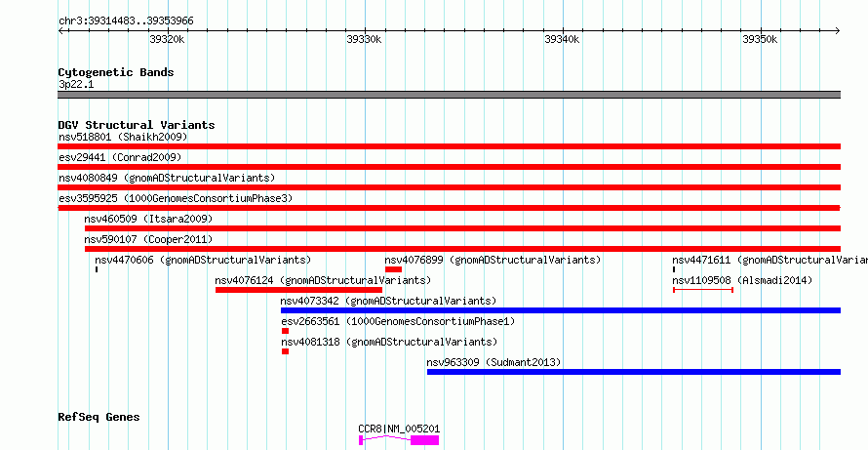Click the nsv4081318 small red variant box
The width and height of the screenshot is (868, 450).
[285, 351]
